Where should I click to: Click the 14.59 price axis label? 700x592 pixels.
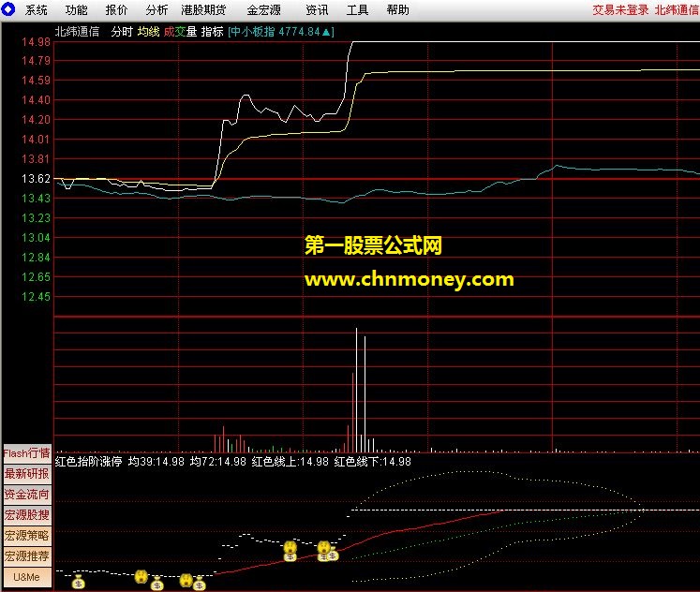pos(36,81)
